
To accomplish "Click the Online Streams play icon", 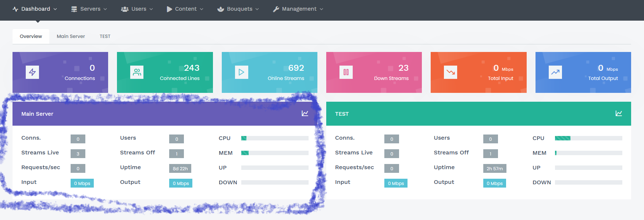I will point(241,72).
